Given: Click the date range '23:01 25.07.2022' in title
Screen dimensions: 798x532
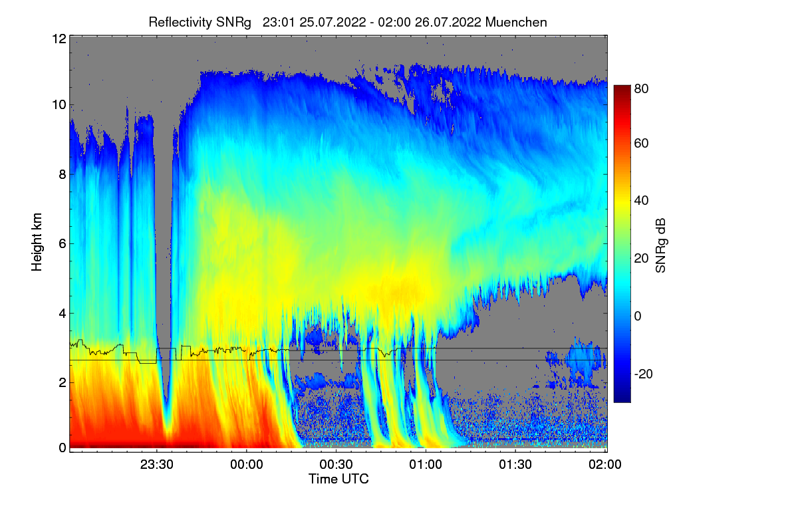Looking at the screenshot, I should [x=314, y=23].
